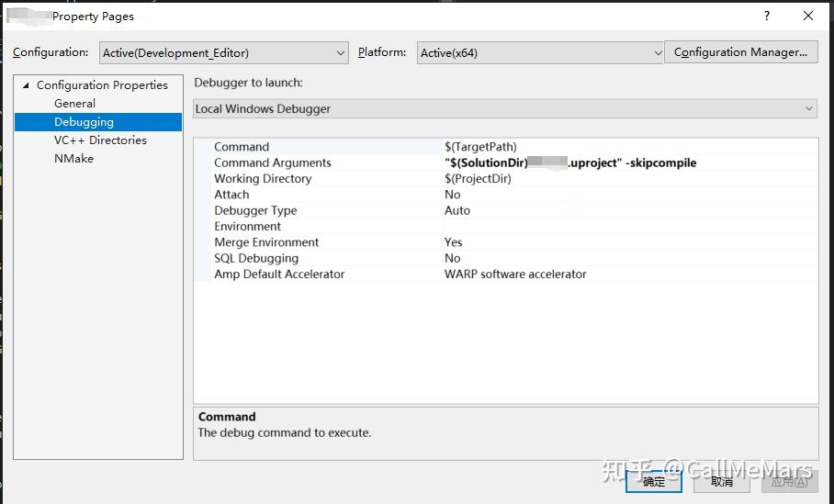The image size is (834, 504).
Task: Click the Attach property label
Action: point(231,195)
